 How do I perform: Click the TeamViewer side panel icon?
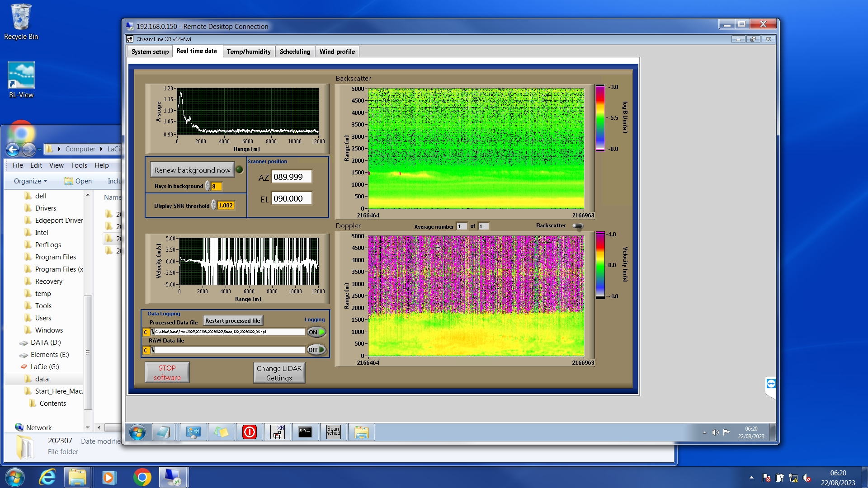(771, 384)
